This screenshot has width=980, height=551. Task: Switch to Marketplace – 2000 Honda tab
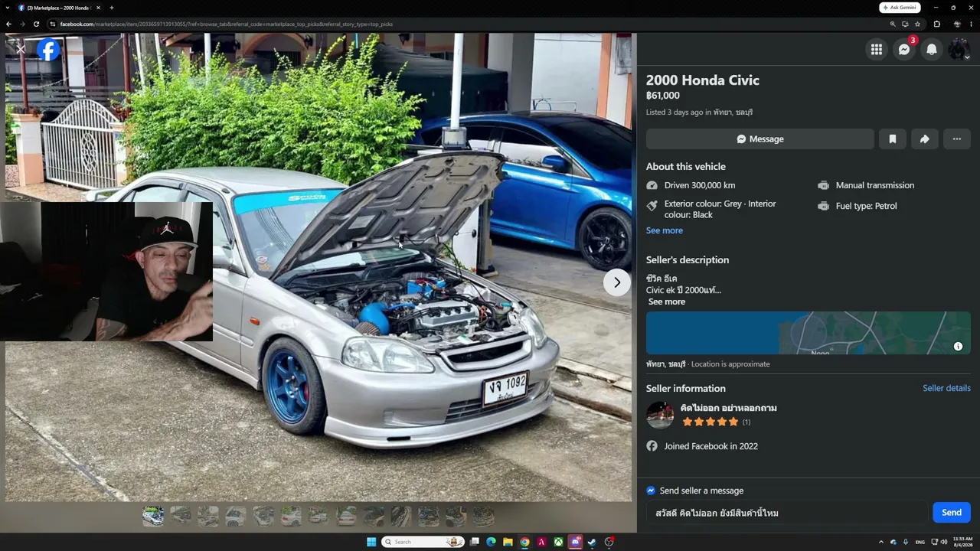tap(60, 8)
